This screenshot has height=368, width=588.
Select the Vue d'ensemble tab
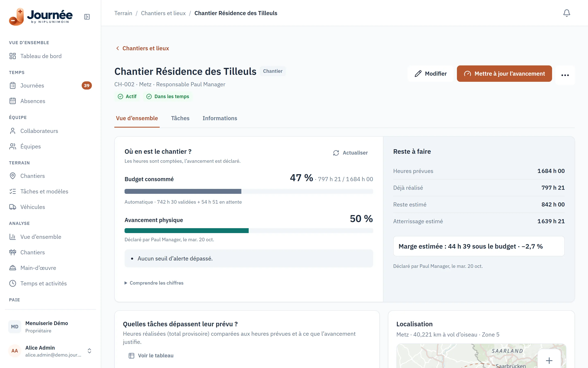coord(137,118)
